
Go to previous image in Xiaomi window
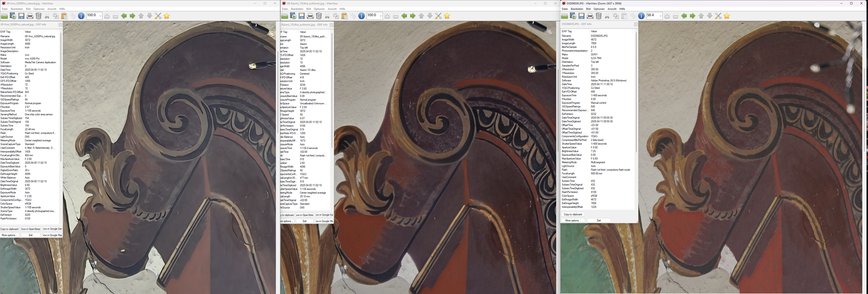[x=404, y=16]
